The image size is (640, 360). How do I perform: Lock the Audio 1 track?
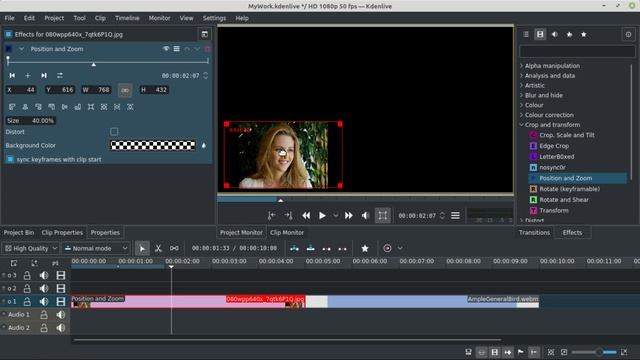44,315
